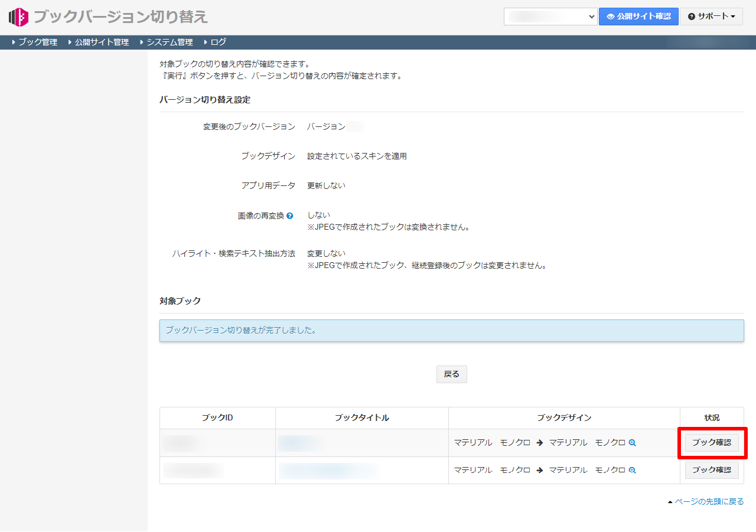The image size is (756, 532).
Task: Open the システム管理 menu
Action: click(169, 42)
